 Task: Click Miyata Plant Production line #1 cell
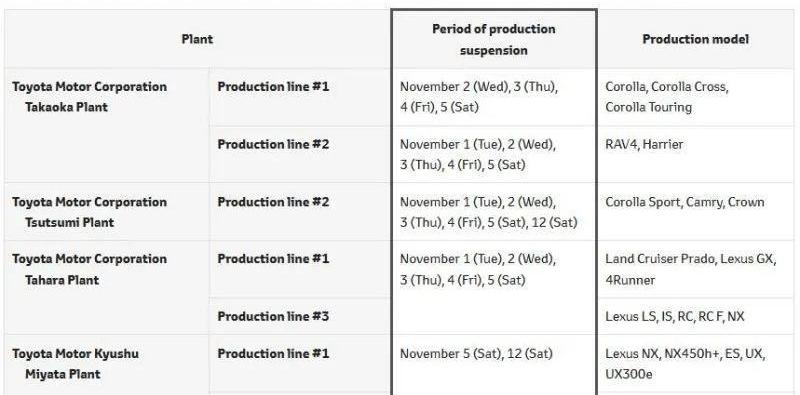coord(300,363)
